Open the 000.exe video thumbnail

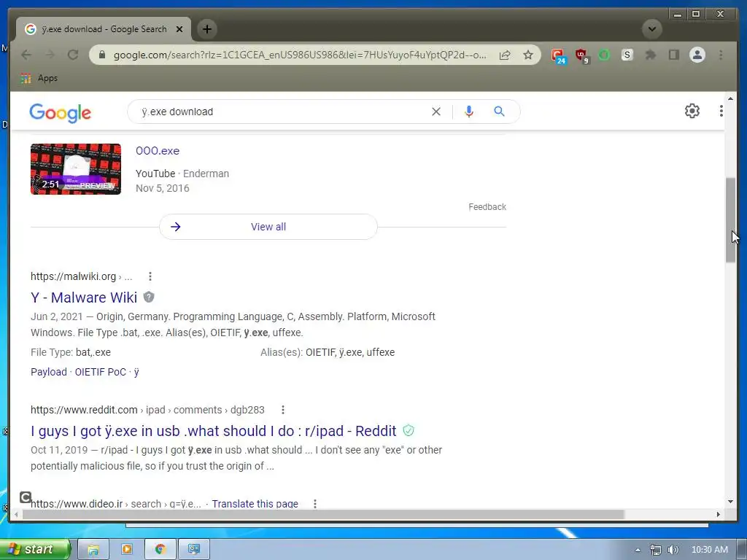point(76,169)
